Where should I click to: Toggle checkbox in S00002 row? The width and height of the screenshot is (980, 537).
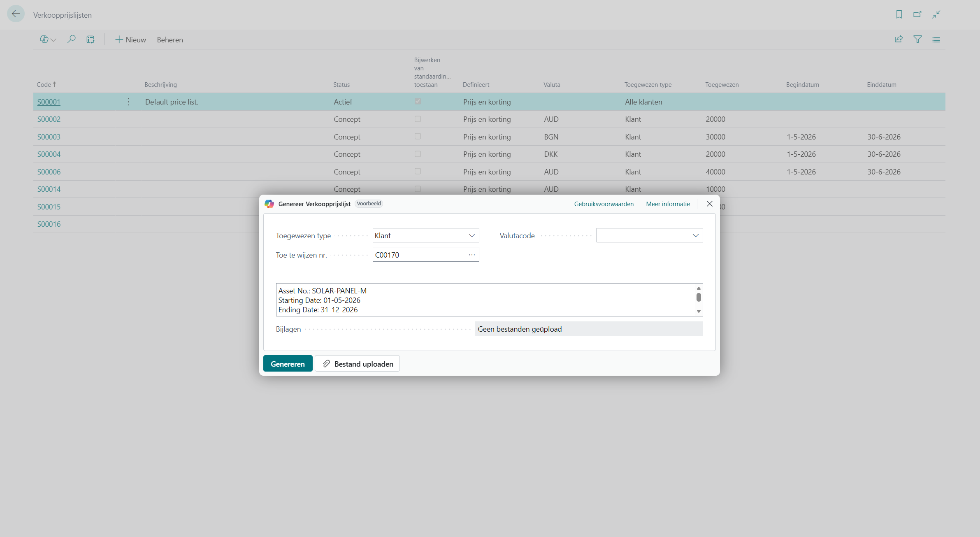click(418, 119)
